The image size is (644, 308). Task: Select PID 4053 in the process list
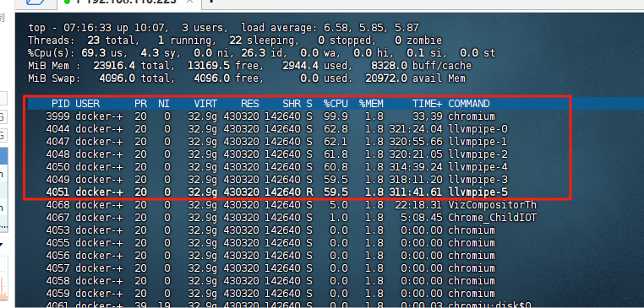pyautogui.click(x=58, y=230)
